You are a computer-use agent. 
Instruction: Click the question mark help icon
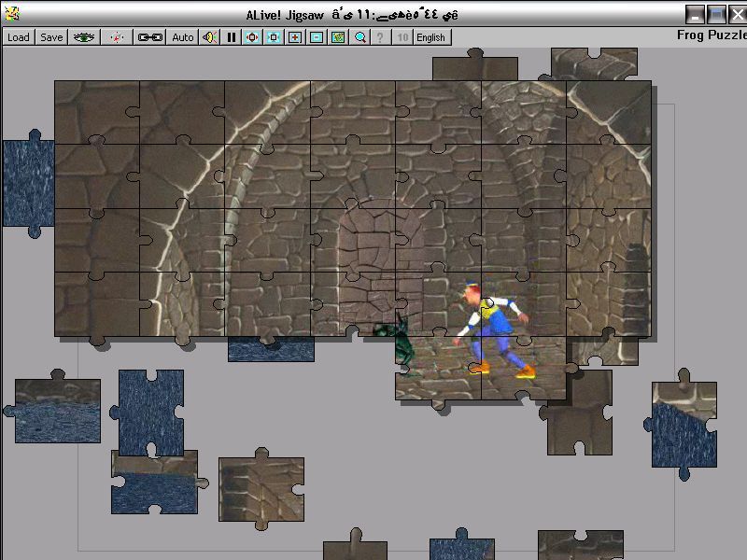380,37
